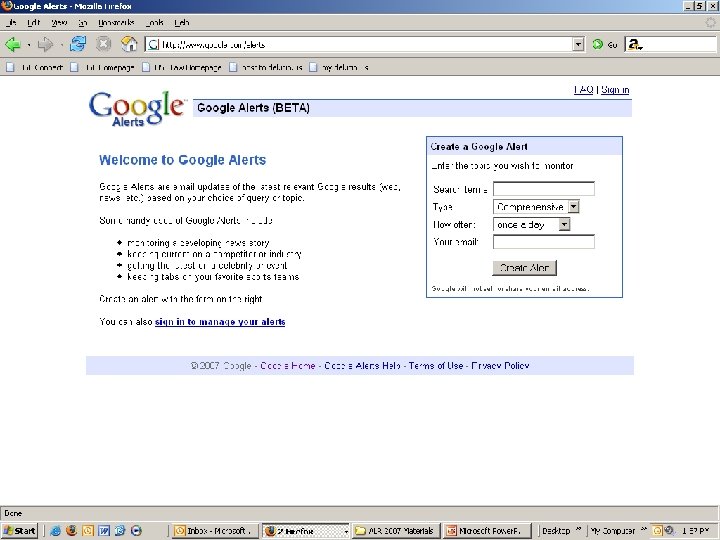Click the Google favicon in the address bar
720x540 pixels.
click(x=153, y=45)
